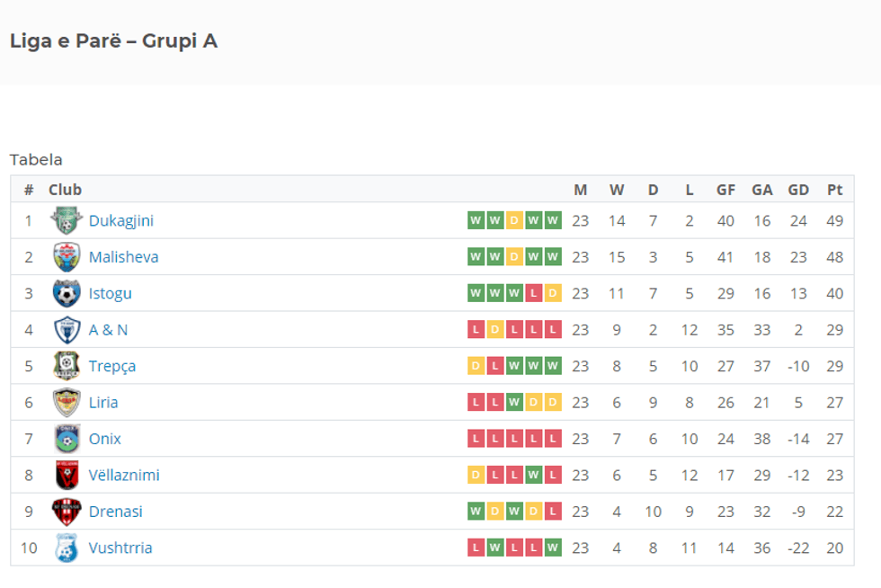This screenshot has height=588, width=881.
Task: Open the Vushtrria team link
Action: coord(120,548)
